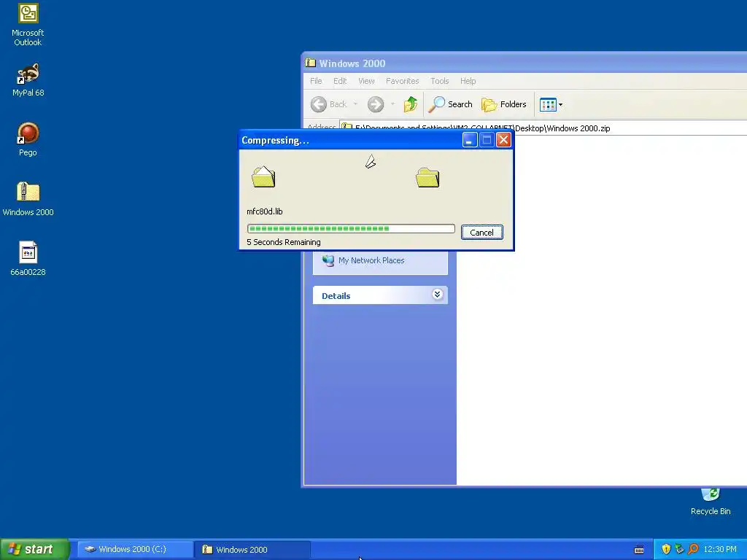
Task: Click the Start button
Action: [35, 549]
